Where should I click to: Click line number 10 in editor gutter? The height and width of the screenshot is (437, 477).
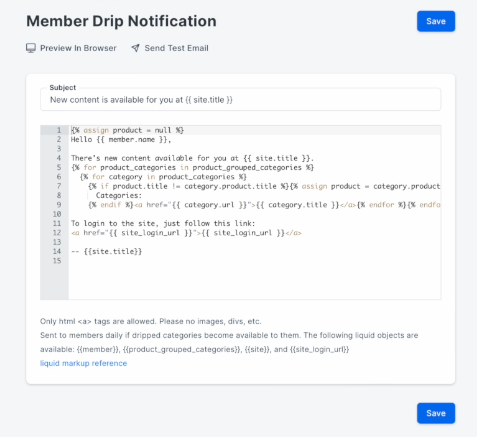coord(57,214)
